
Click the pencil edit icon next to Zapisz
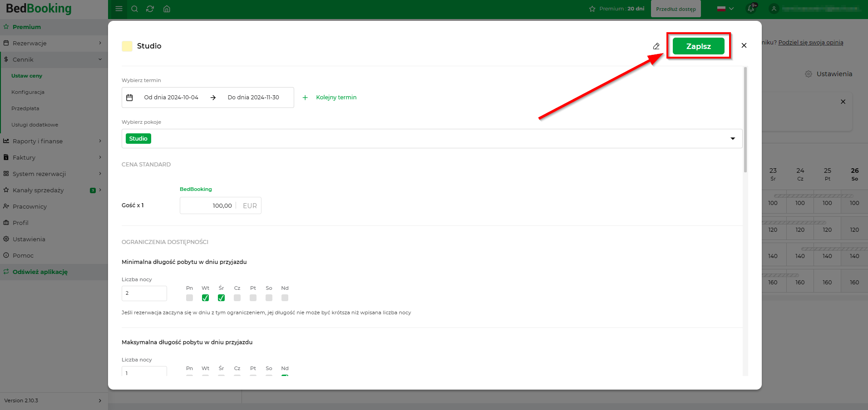pyautogui.click(x=656, y=46)
